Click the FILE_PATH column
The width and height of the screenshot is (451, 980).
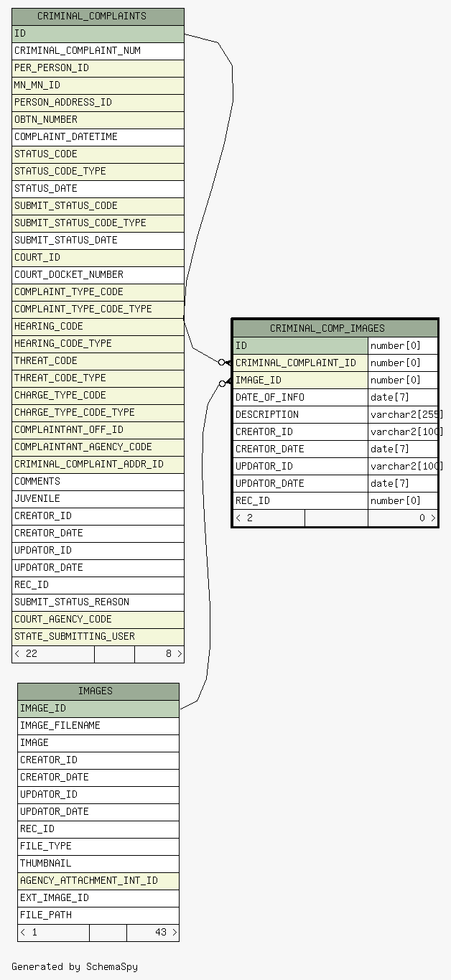(98, 915)
